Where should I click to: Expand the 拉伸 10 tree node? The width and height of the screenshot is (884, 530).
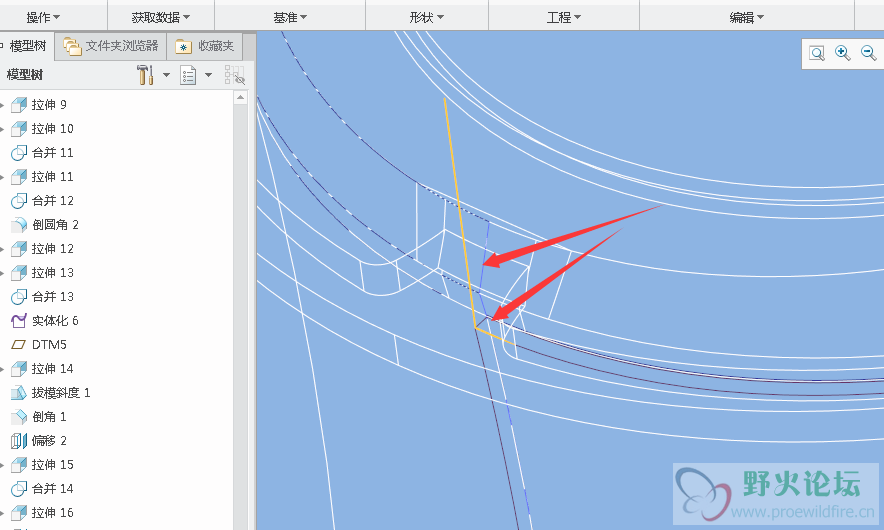2,130
